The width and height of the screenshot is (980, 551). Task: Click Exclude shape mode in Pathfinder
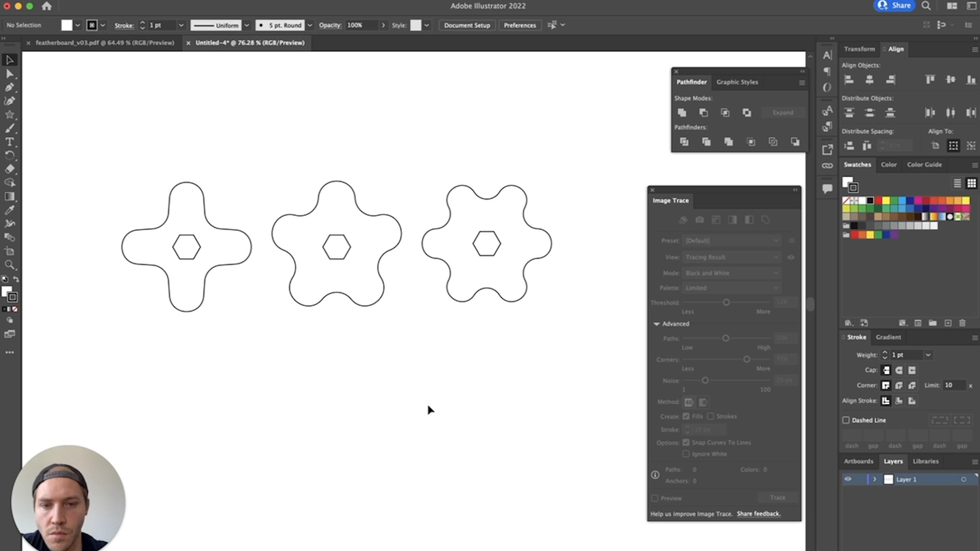point(747,112)
